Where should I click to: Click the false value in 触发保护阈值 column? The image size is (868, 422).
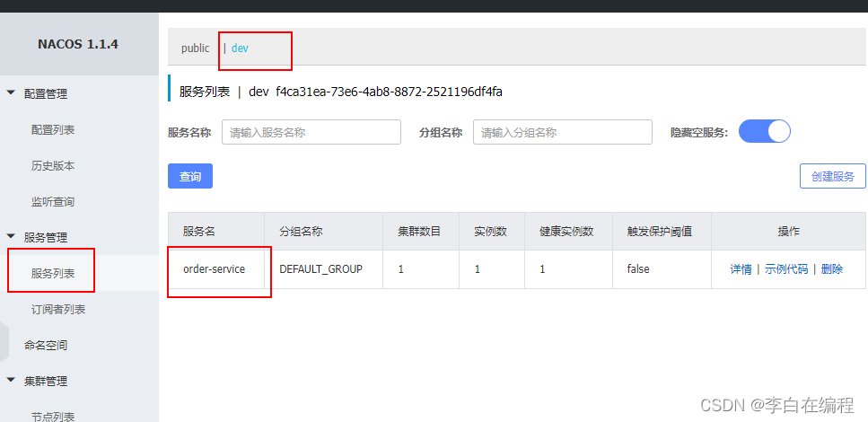tap(638, 269)
